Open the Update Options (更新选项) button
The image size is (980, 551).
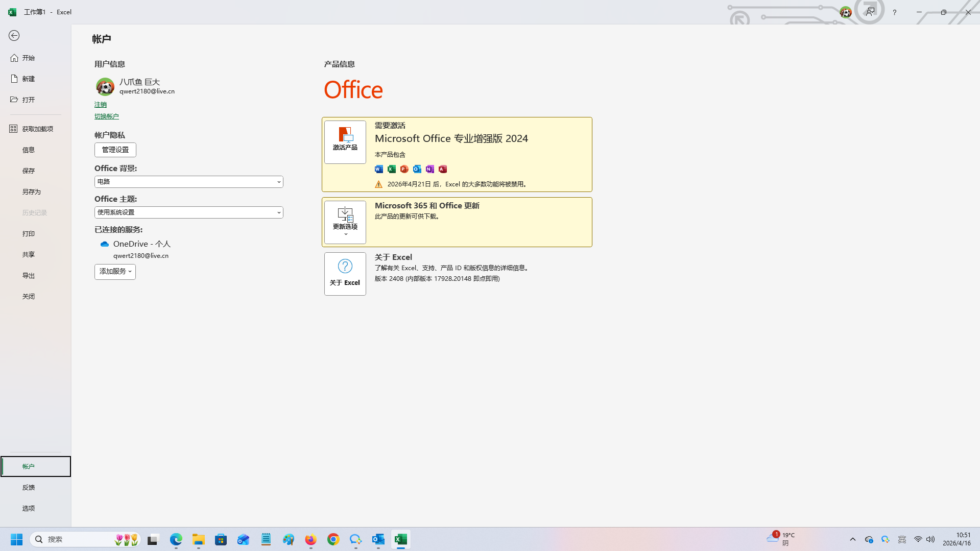pos(345,222)
